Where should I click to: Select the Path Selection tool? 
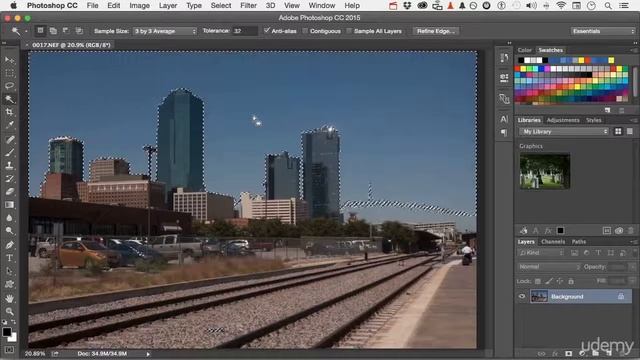9,271
